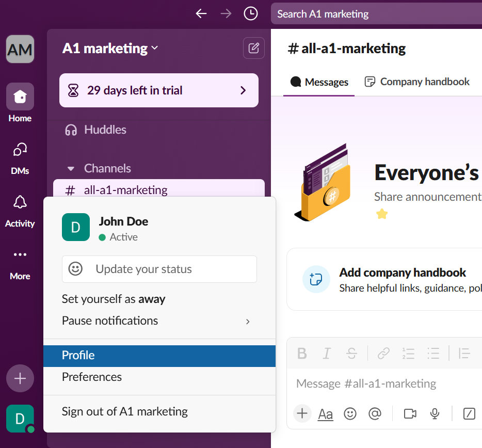
Task: Go back with the left arrow
Action: (x=201, y=14)
